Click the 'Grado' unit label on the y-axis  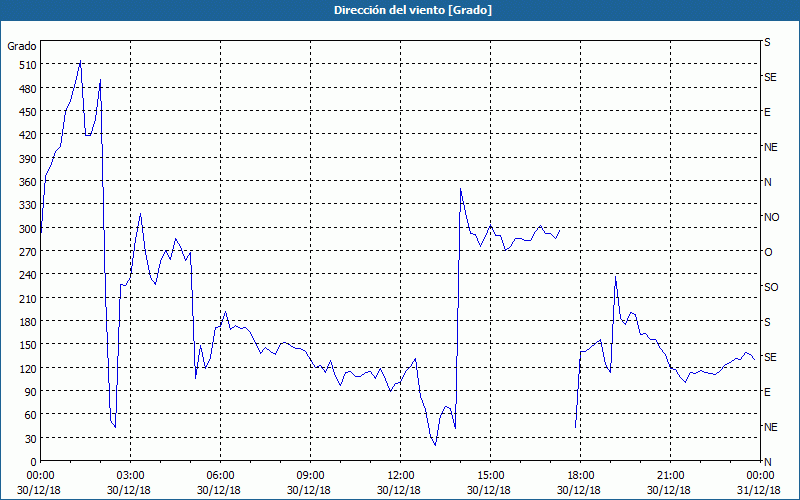coord(22,46)
